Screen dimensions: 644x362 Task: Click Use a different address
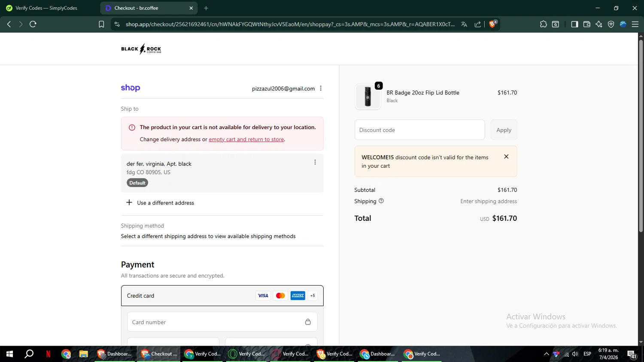[160, 203]
